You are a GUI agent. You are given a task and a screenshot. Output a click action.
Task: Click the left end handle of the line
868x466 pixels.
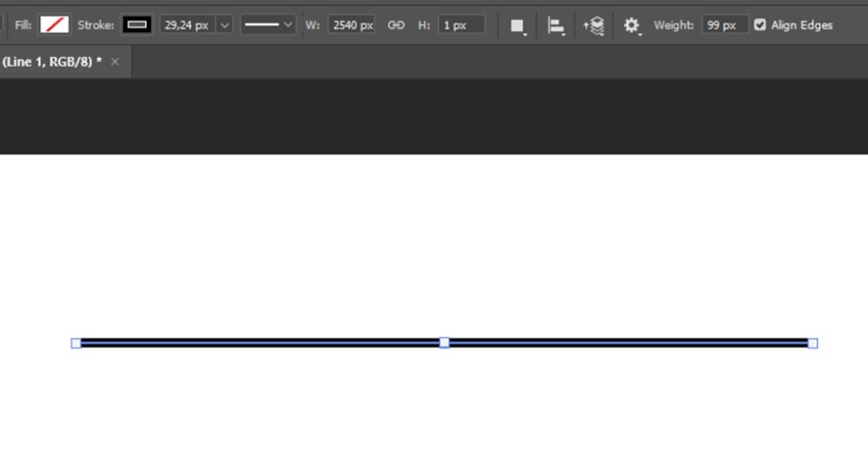(x=75, y=343)
